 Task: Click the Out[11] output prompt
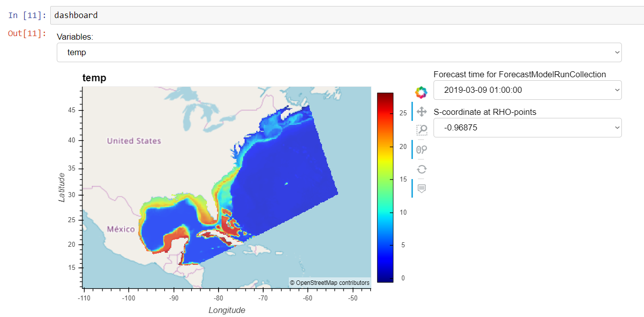coord(27,34)
